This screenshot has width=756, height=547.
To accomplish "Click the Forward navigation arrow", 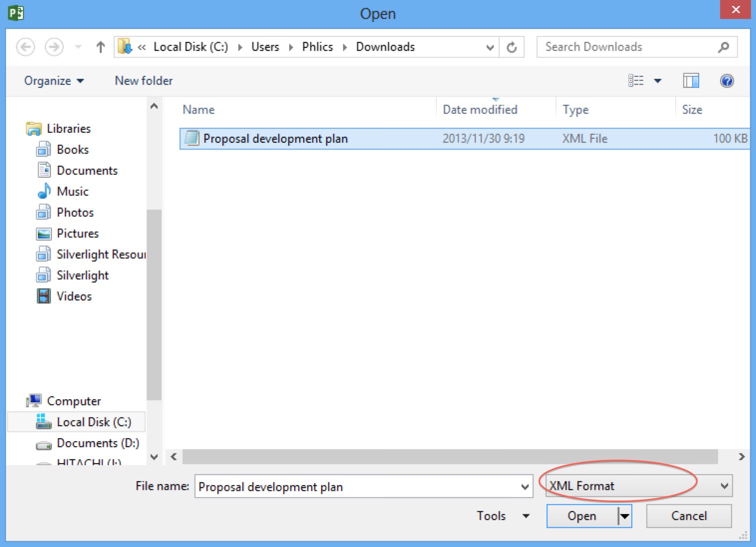I will [54, 47].
